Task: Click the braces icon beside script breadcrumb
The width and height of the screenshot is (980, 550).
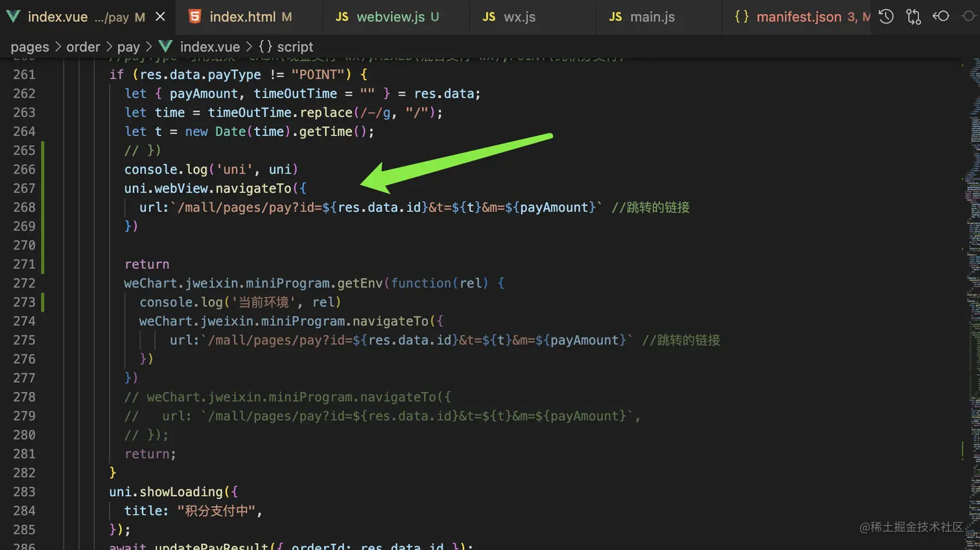Action: click(265, 47)
